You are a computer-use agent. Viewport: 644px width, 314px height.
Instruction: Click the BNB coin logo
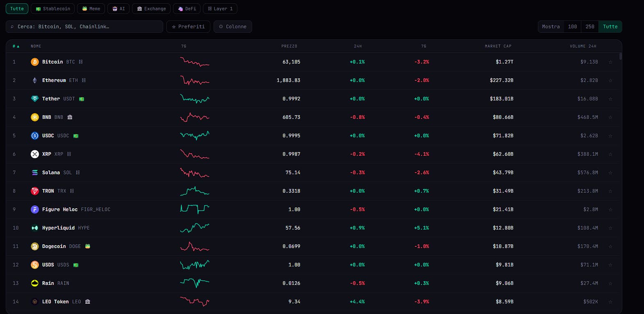(35, 117)
